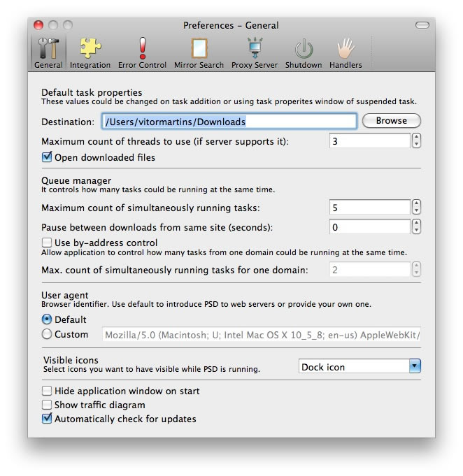This screenshot has height=476, width=463.
Task: Enable Use by-address control checkbox
Action: tap(47, 243)
